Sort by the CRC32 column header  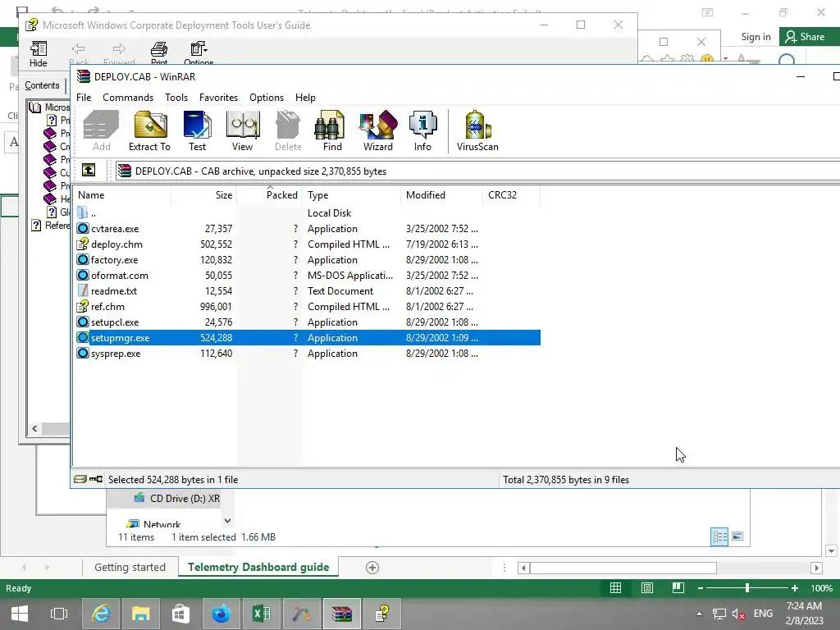[511, 195]
